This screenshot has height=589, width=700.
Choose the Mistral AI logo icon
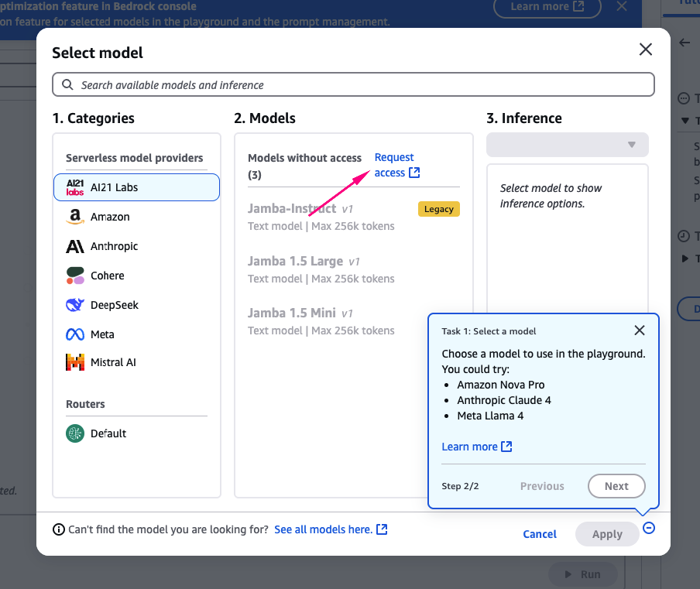pyautogui.click(x=75, y=362)
